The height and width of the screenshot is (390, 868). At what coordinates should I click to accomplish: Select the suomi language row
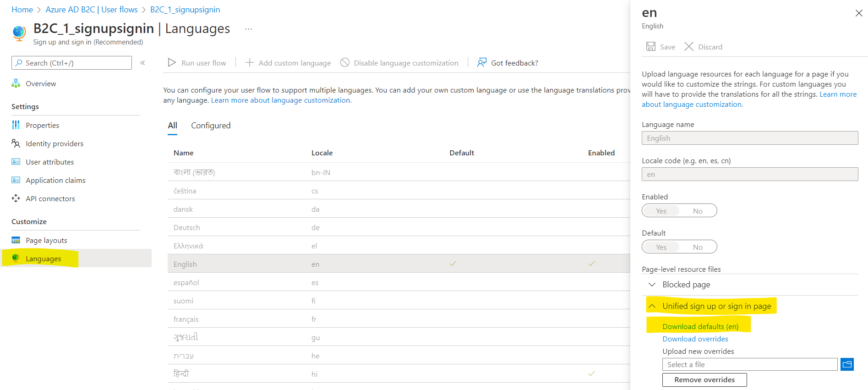tap(399, 301)
